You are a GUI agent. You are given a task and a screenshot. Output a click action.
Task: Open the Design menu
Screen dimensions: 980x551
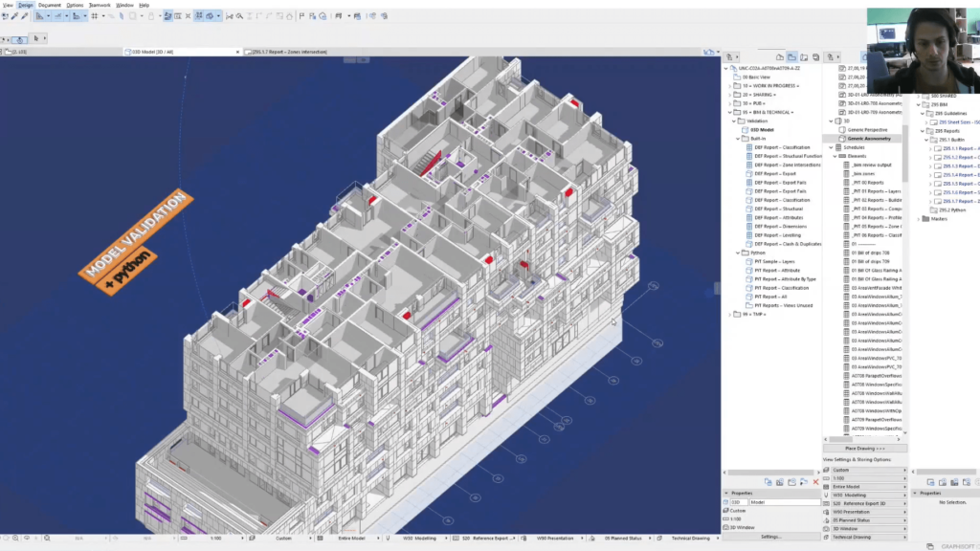pyautogui.click(x=26, y=5)
